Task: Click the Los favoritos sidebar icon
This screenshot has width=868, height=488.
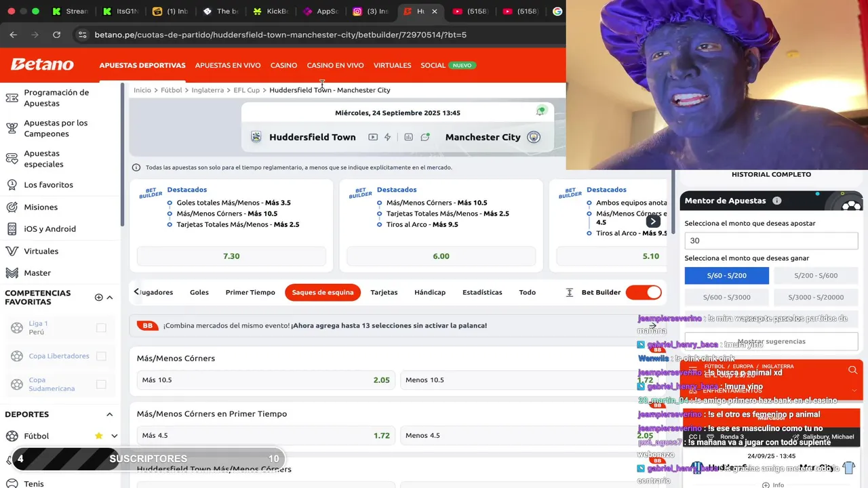Action: pos(12,185)
